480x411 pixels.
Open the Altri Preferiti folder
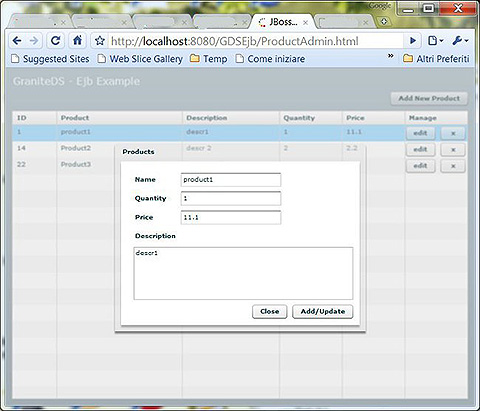436,59
